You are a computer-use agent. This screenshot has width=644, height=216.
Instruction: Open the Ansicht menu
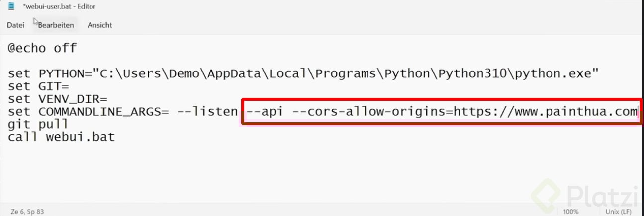100,25
